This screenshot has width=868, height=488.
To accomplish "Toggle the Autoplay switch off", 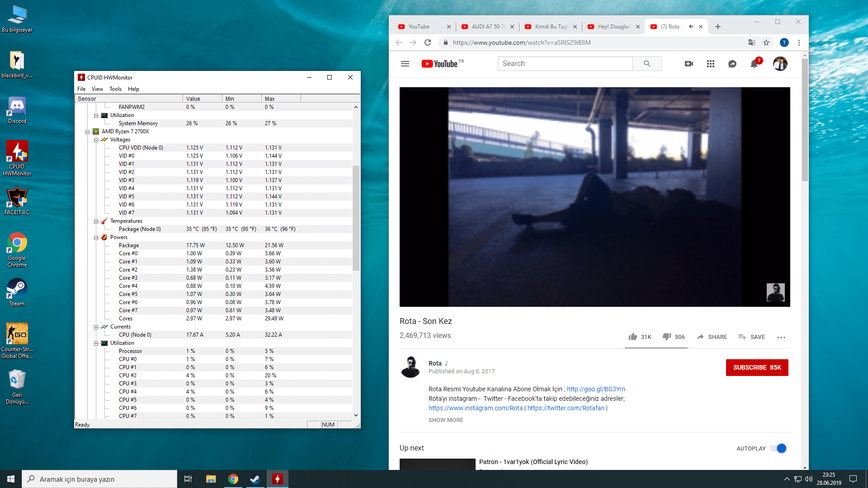I will (779, 448).
